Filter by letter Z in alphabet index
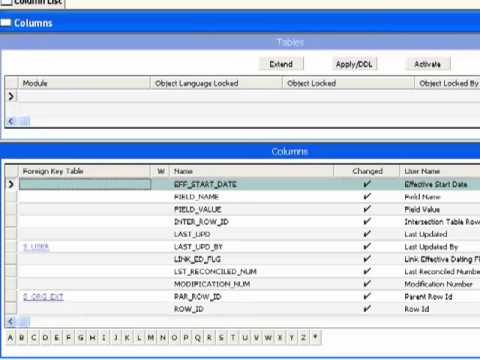 click(303, 338)
